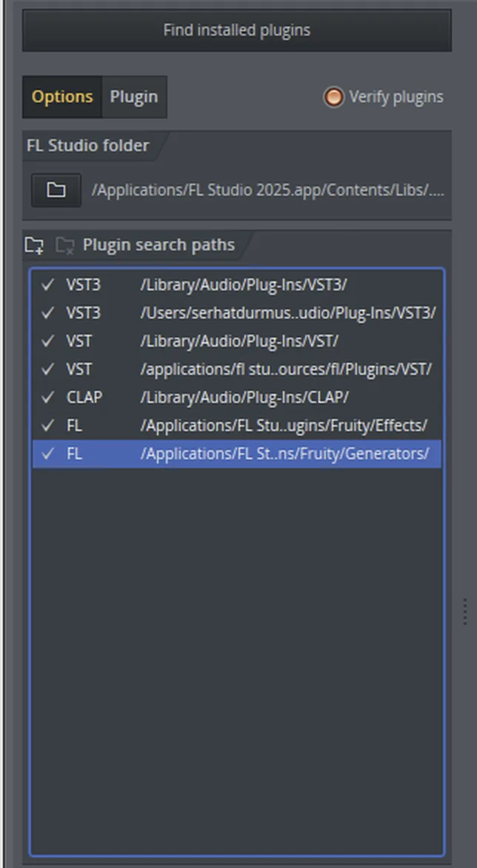
Task: Select the /Users/serhatdurmus..udio/Plug-Ins/VST3/ path text
Action: coord(287,313)
